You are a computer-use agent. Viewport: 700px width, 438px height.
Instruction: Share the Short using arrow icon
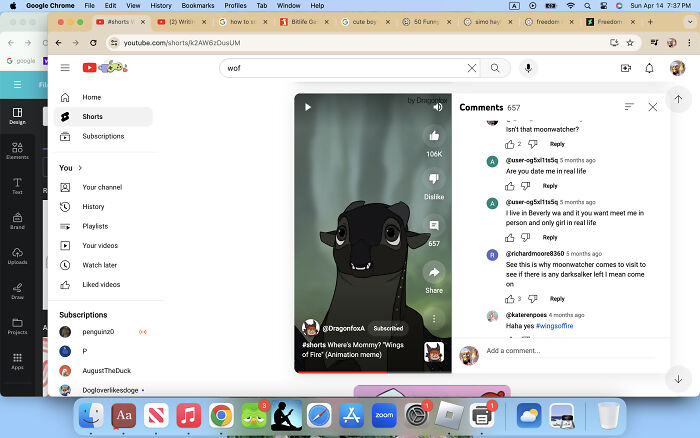click(x=434, y=272)
